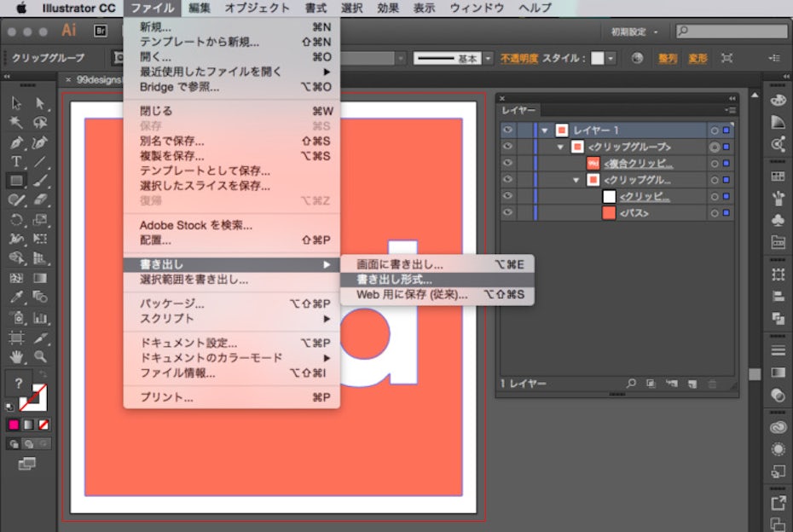The width and height of the screenshot is (793, 532).
Task: Toggle visibility of the <パス> layer item
Action: [507, 212]
